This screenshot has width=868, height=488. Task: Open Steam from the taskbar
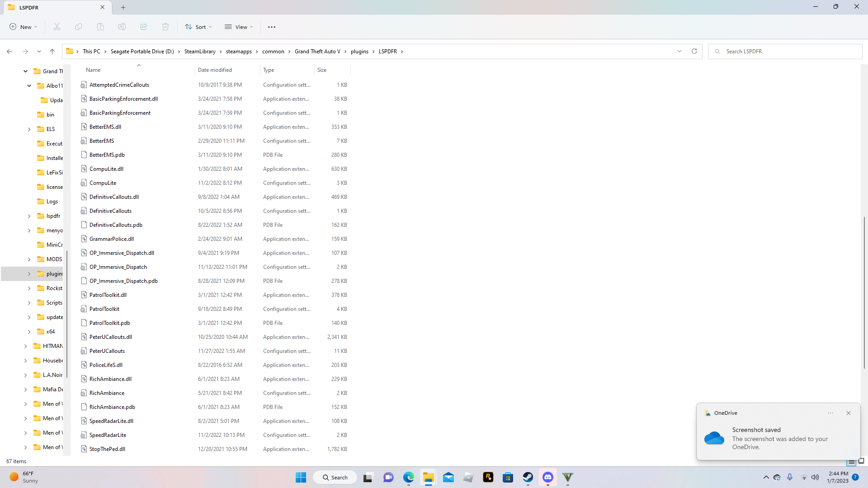point(528,477)
